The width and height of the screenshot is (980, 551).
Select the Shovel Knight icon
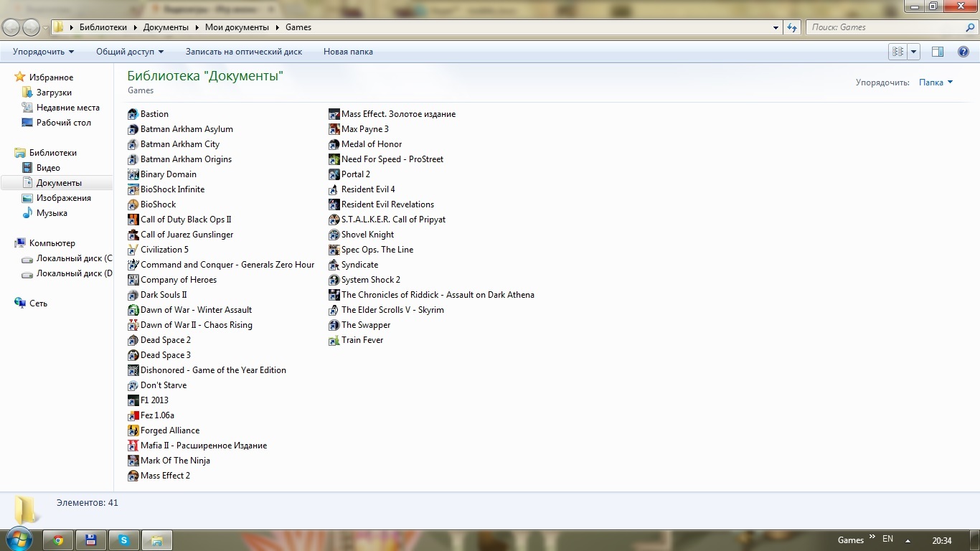pyautogui.click(x=334, y=235)
